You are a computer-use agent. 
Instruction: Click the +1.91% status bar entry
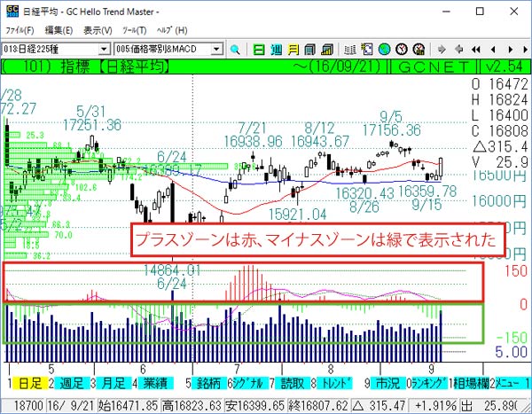(x=435, y=405)
